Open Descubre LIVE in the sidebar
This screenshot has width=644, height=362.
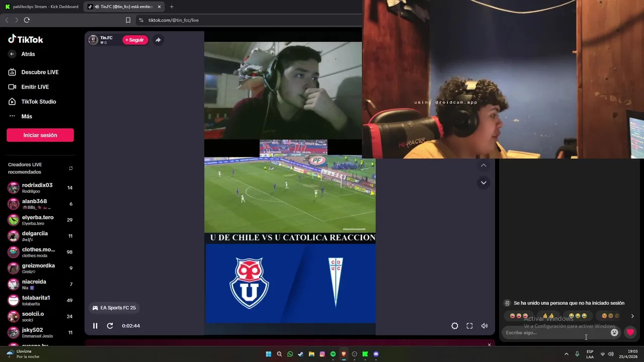(34, 72)
